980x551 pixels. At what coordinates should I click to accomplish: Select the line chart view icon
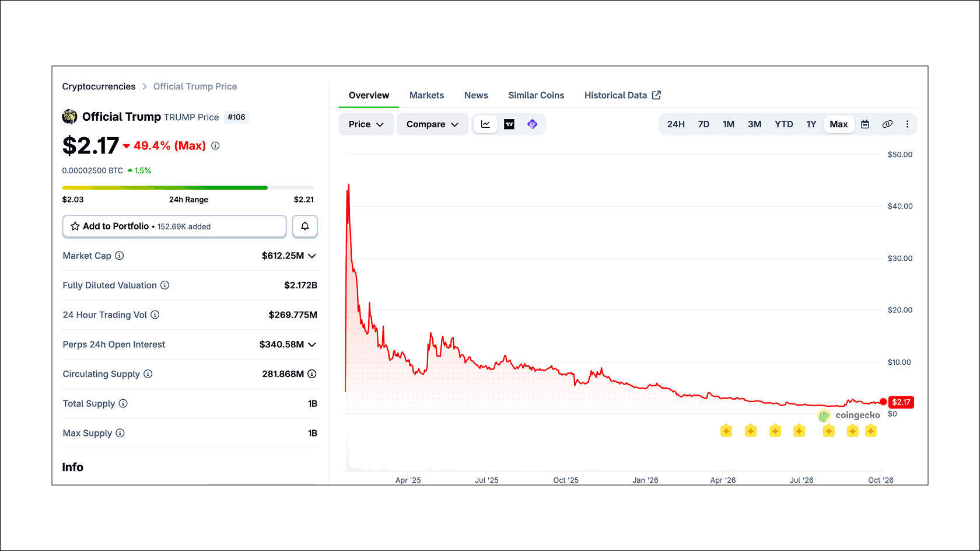click(x=485, y=124)
